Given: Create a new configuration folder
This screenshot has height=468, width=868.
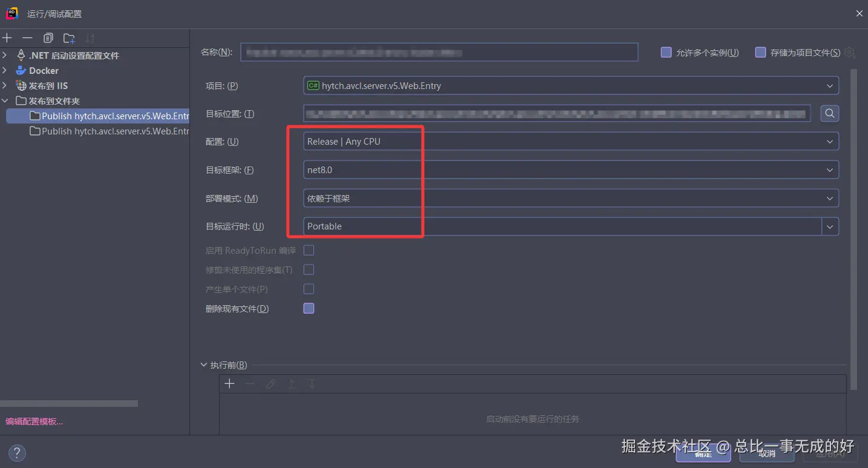Looking at the screenshot, I should coord(68,38).
